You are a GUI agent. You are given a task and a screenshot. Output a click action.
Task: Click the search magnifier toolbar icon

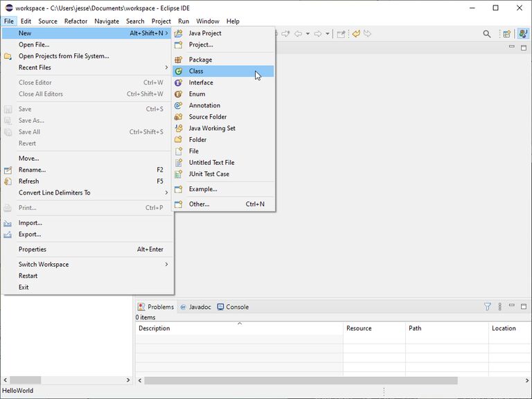click(487, 34)
